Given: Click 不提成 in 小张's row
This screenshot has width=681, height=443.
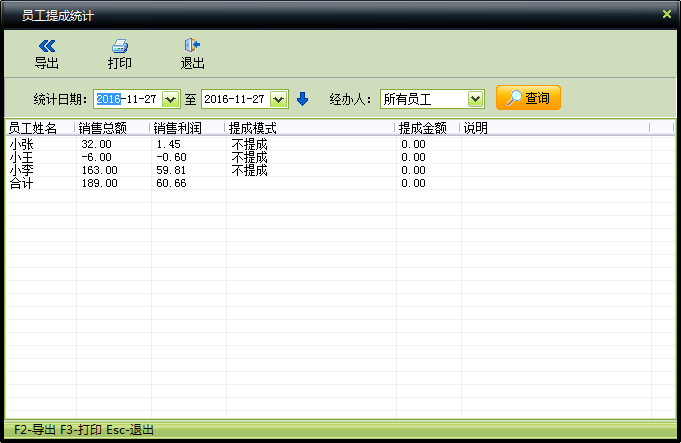Looking at the screenshot, I should tap(249, 144).
